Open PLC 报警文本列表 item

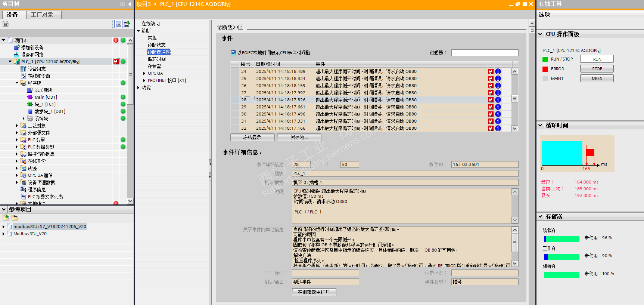click(x=45, y=197)
